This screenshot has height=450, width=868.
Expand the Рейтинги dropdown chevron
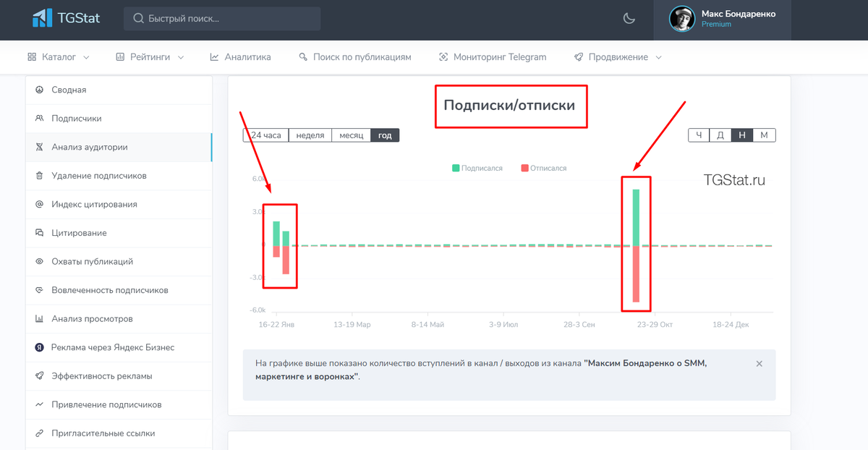181,57
